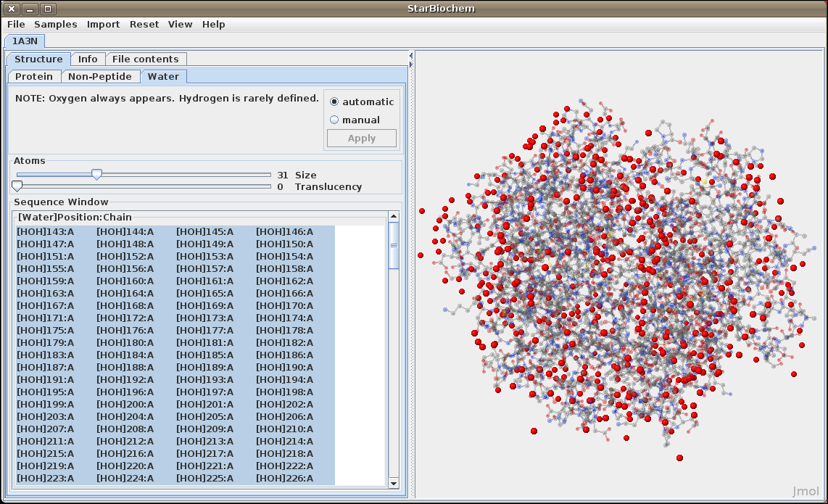Select water molecule [HOH]220:A
Image resolution: width=828 pixels, height=504 pixels.
click(125, 466)
